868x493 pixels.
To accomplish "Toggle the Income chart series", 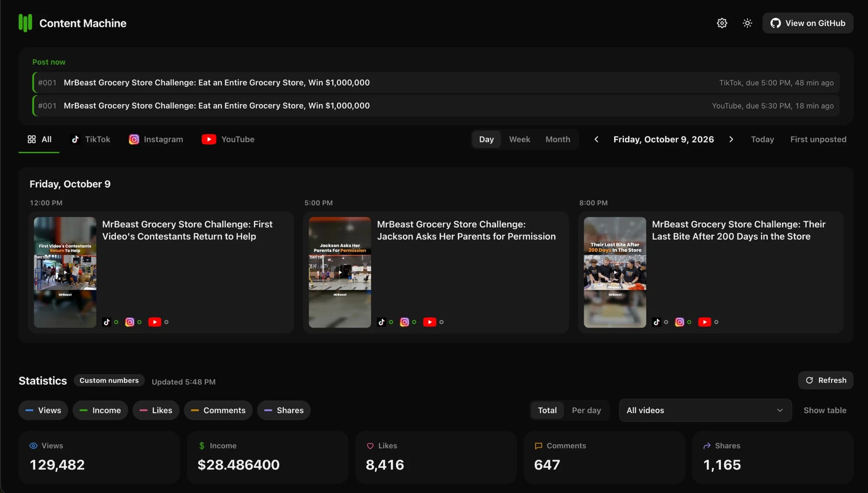I will 100,410.
